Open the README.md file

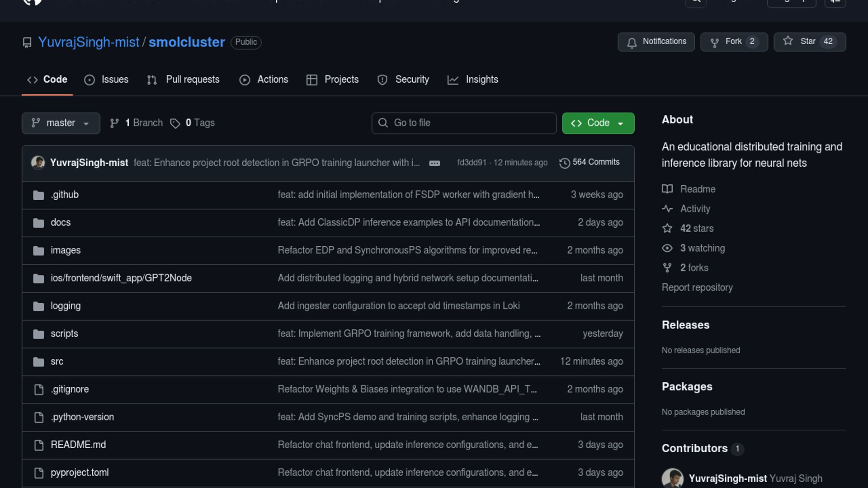78,445
